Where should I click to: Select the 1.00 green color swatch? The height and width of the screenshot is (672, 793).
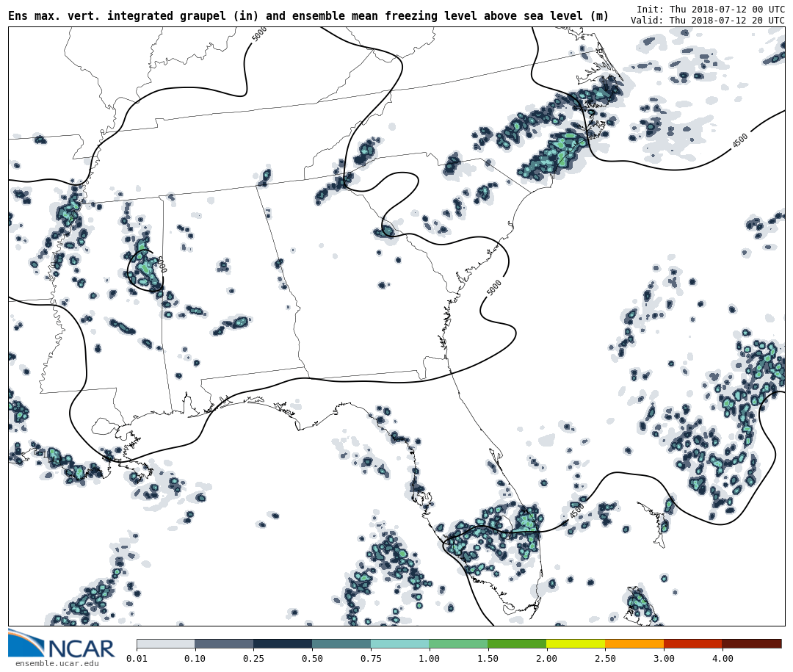pos(459,644)
